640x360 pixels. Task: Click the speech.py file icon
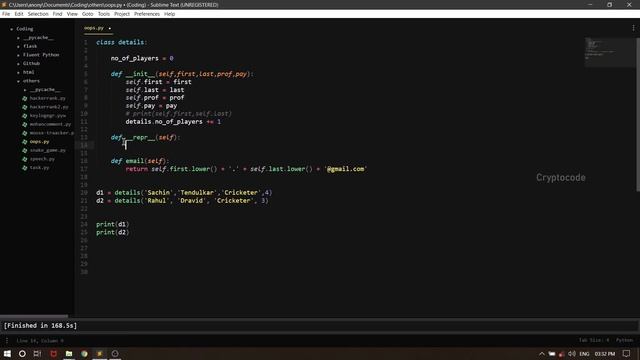coord(24,159)
